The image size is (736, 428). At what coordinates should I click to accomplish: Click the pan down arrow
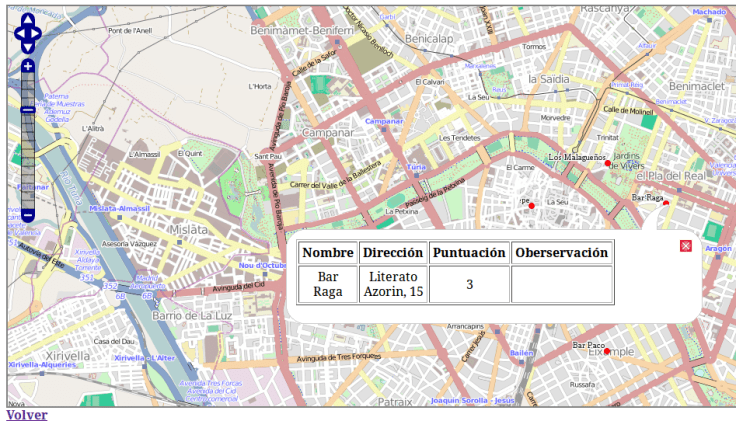(x=27, y=45)
